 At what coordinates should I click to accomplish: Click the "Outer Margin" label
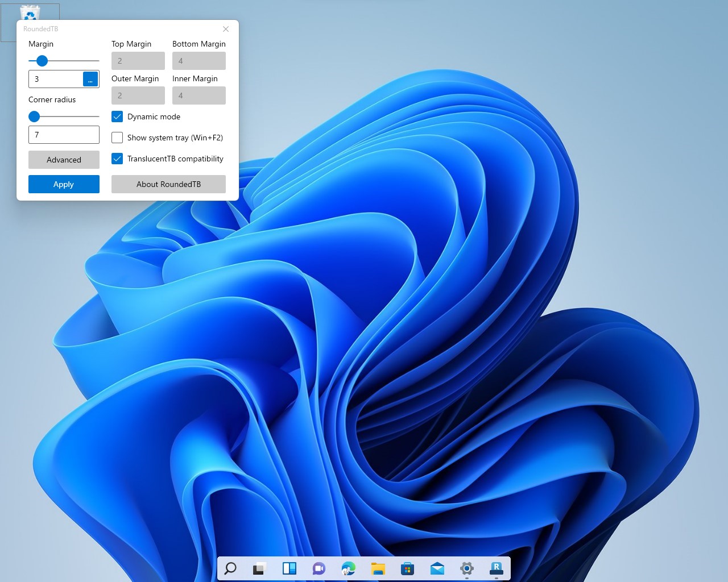[135, 78]
